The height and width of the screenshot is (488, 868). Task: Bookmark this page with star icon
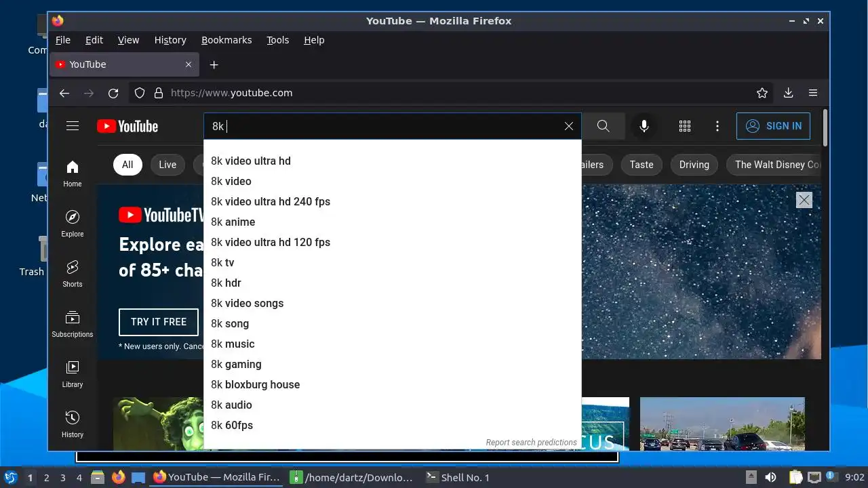762,93
